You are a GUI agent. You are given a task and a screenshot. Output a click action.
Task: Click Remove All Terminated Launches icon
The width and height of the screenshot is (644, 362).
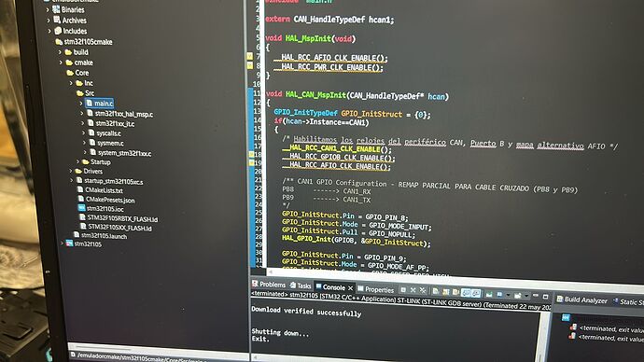pyautogui.click(x=423, y=290)
